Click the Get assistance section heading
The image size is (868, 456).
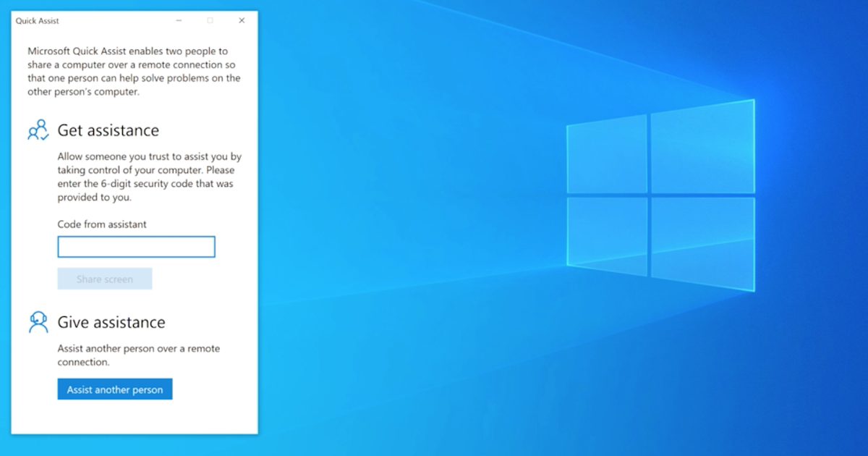(111, 130)
